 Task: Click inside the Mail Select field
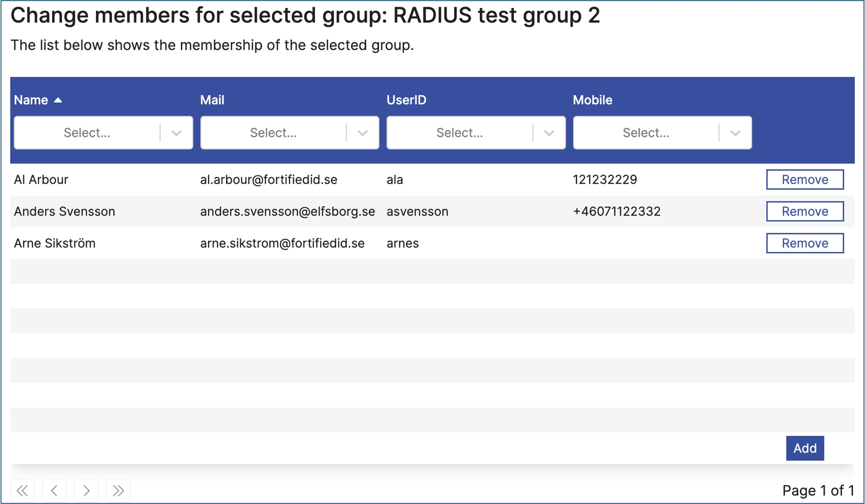click(x=273, y=133)
